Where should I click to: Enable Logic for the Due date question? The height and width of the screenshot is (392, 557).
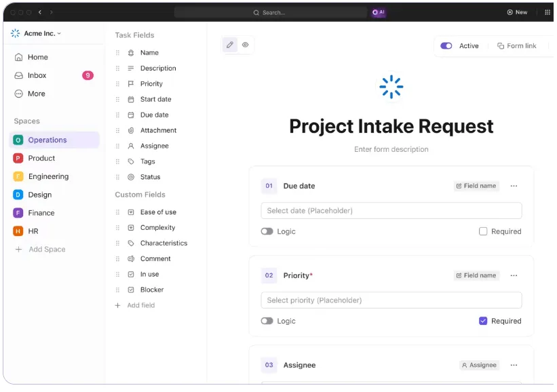[267, 231]
